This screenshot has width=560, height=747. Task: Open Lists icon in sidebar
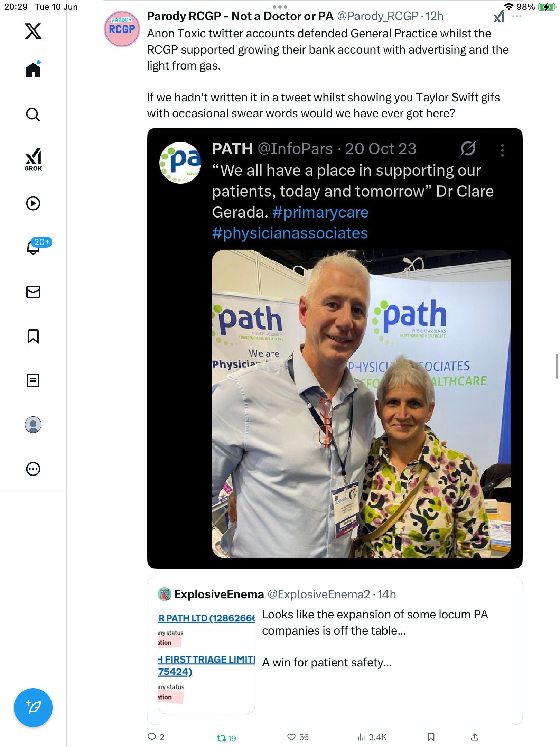pyautogui.click(x=33, y=380)
